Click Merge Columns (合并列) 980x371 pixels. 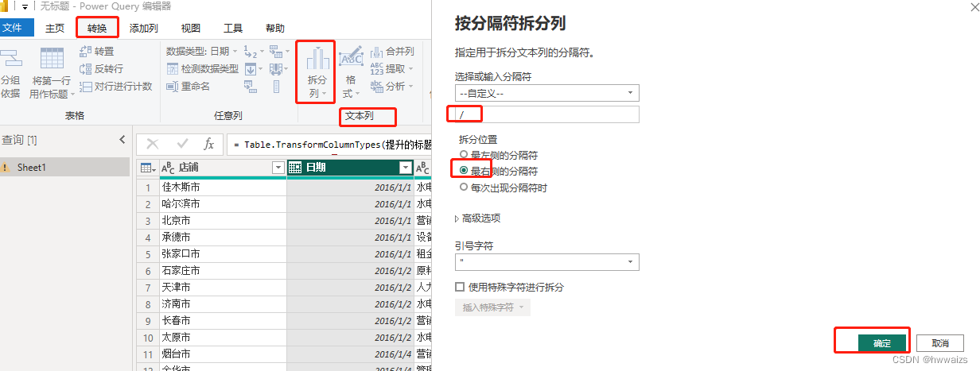pos(392,51)
